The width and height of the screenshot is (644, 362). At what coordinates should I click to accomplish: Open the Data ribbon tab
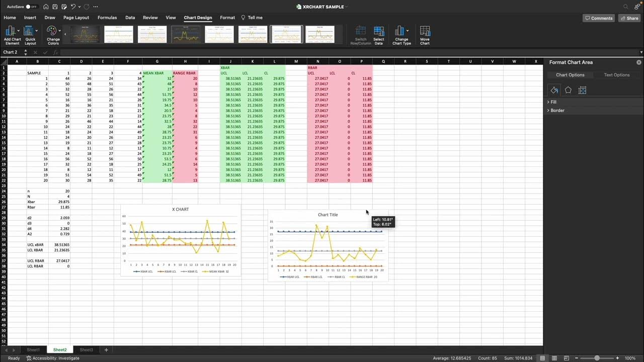(x=130, y=18)
